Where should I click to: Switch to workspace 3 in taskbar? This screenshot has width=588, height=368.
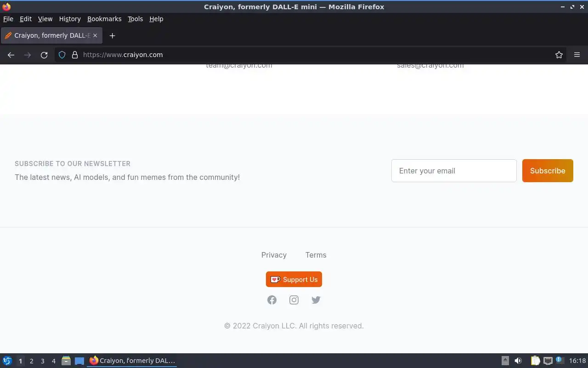click(x=42, y=361)
